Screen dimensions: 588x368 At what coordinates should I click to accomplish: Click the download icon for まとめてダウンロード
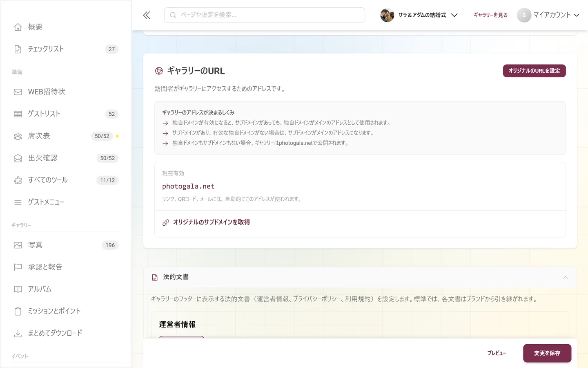pyautogui.click(x=18, y=334)
